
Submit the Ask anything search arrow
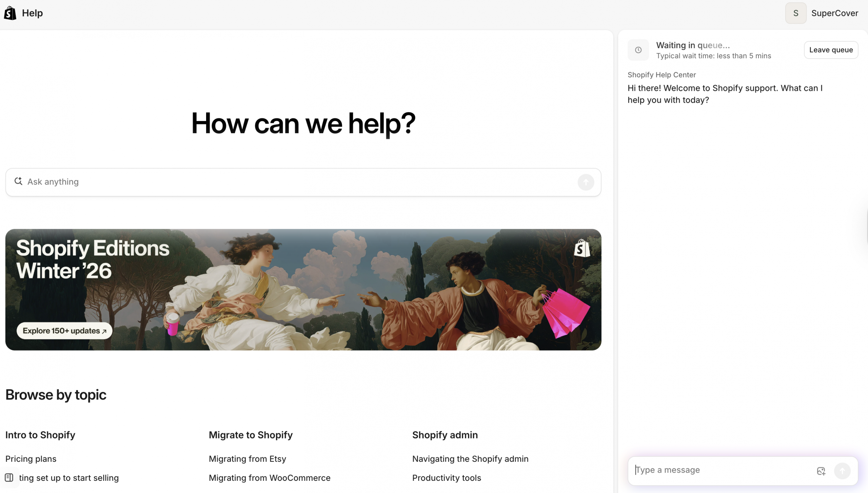pyautogui.click(x=586, y=182)
